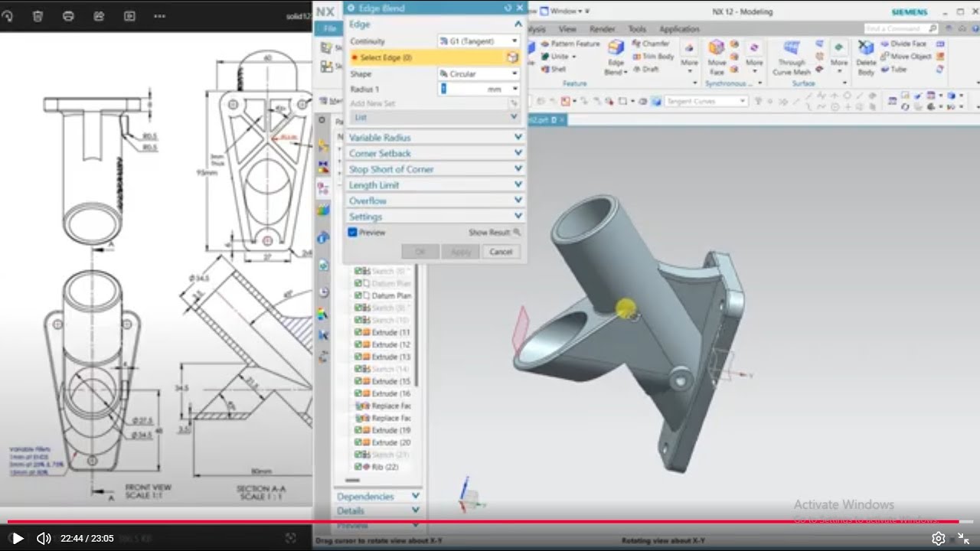The height and width of the screenshot is (551, 980).
Task: Select the Shell tool
Action: pyautogui.click(x=553, y=69)
